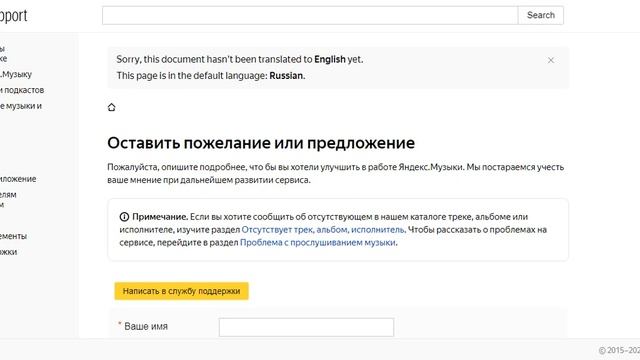Open link Проблема с прослушиванием музыки
The image size is (640, 360).
[x=318, y=242]
